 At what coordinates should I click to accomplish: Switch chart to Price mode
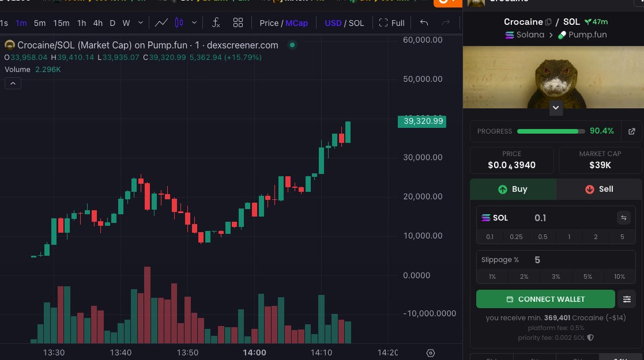(269, 23)
